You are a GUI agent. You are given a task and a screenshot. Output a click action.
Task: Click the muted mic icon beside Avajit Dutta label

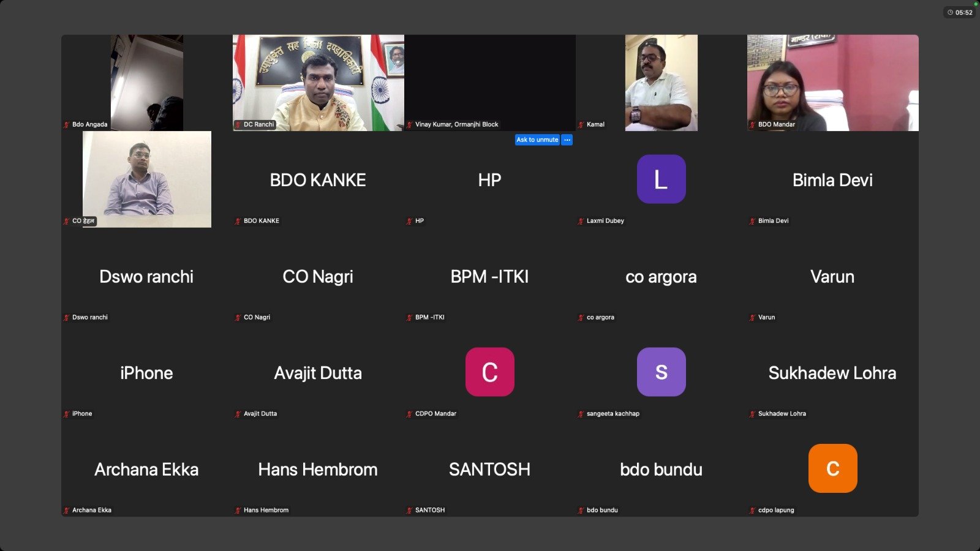coord(238,414)
